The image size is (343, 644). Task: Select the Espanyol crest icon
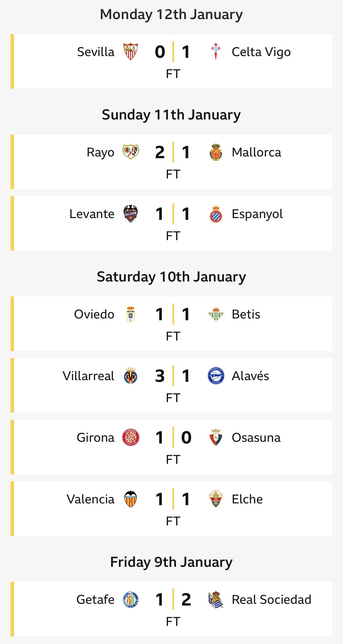click(x=216, y=214)
